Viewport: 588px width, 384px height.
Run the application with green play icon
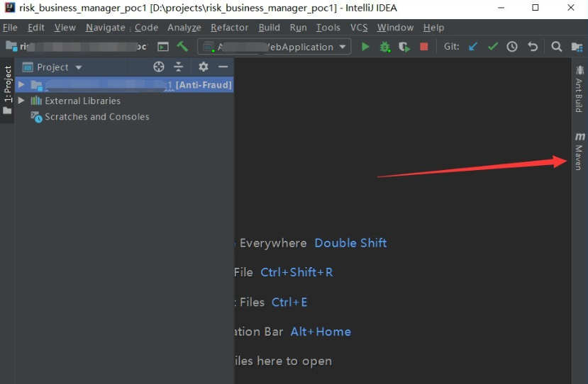[365, 47]
